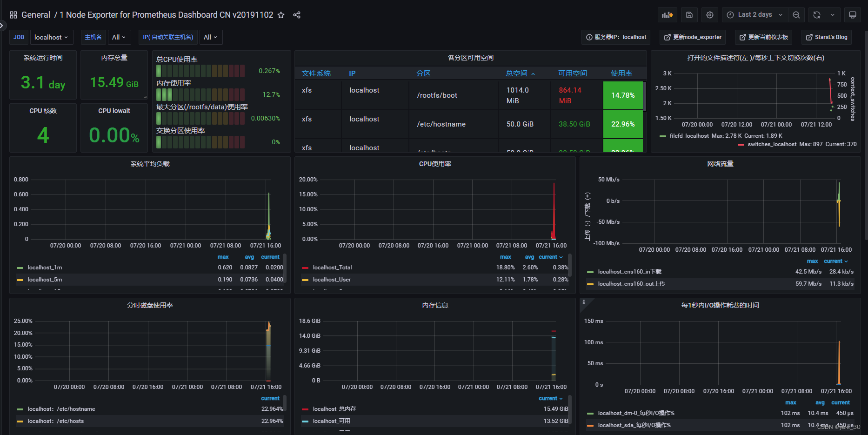868x435 pixels.
Task: Toggle localhost_User series in CPU legend
Action: (332, 280)
